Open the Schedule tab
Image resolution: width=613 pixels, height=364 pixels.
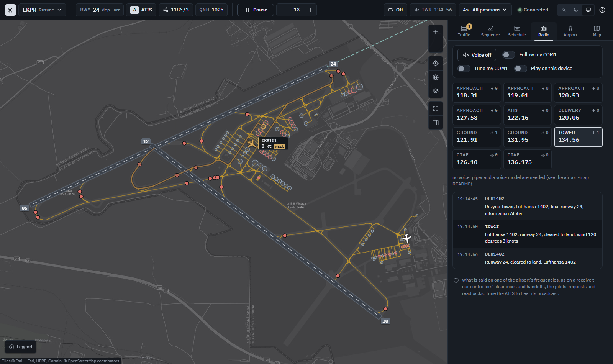(x=517, y=31)
